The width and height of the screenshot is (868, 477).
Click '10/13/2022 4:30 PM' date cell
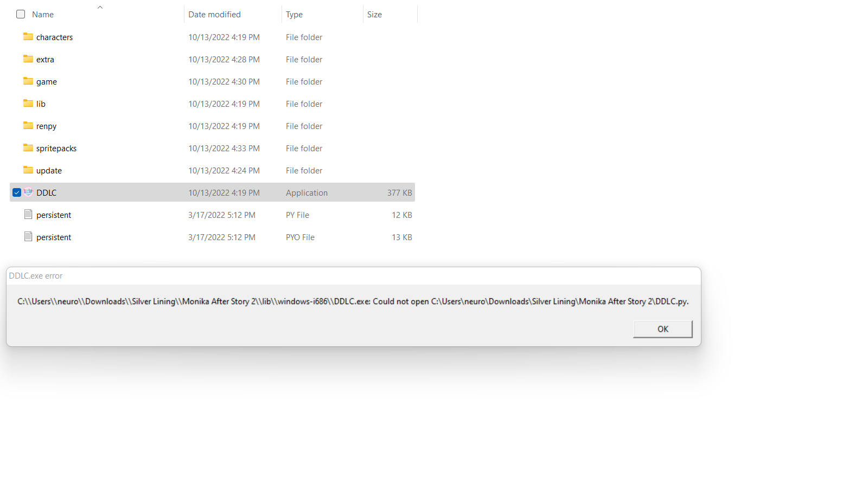point(224,82)
